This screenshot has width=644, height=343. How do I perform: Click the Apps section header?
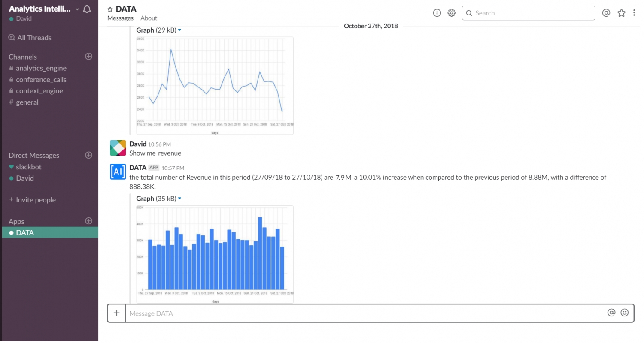16,221
